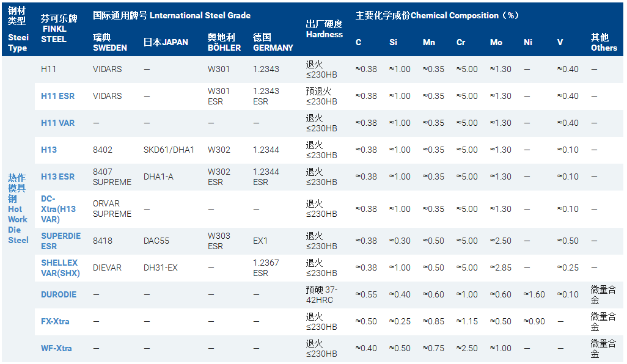Select the DC-Xtra(H13 VAR) link
Screen dimensions: 627x364
[59, 209]
